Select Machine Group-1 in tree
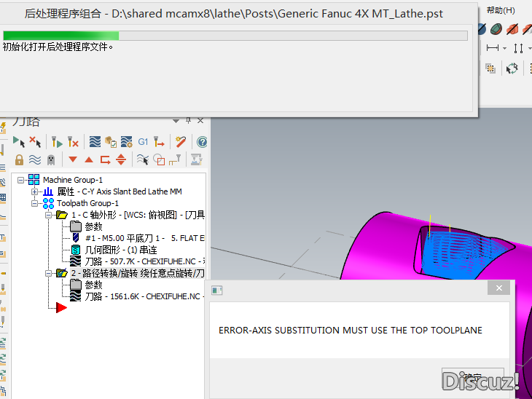This screenshot has height=399, width=532. tap(73, 180)
